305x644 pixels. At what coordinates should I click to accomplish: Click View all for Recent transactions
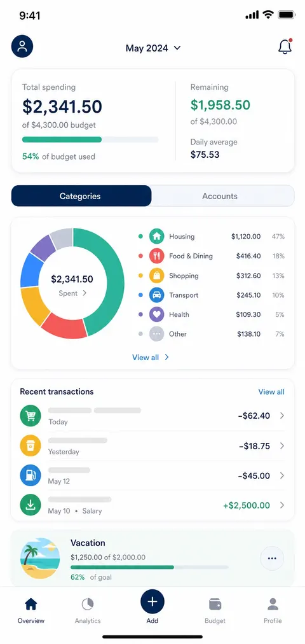pos(271,392)
